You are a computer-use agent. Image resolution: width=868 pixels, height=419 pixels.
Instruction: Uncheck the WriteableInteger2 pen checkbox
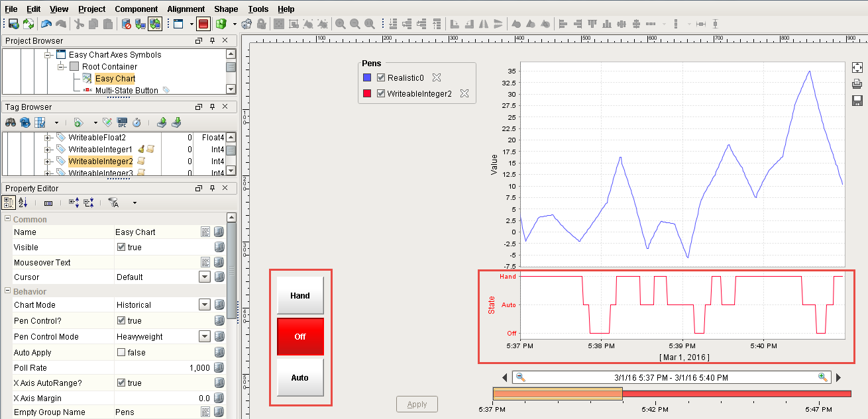381,93
